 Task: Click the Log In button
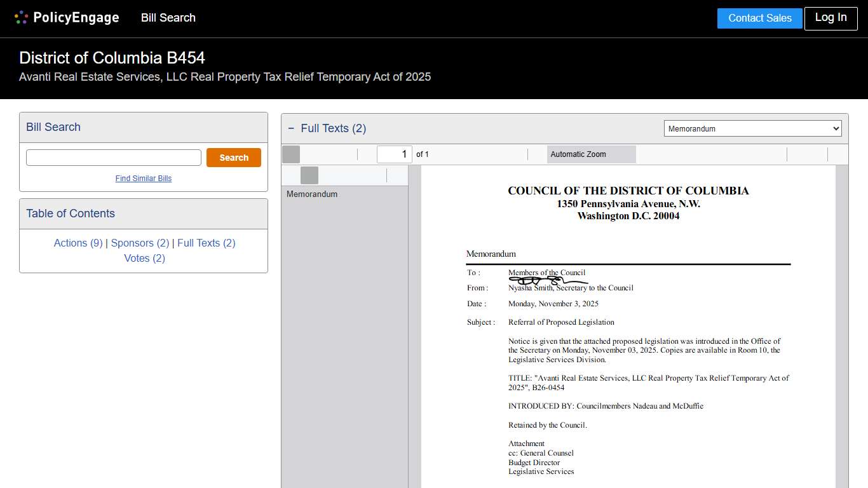pyautogui.click(x=831, y=18)
